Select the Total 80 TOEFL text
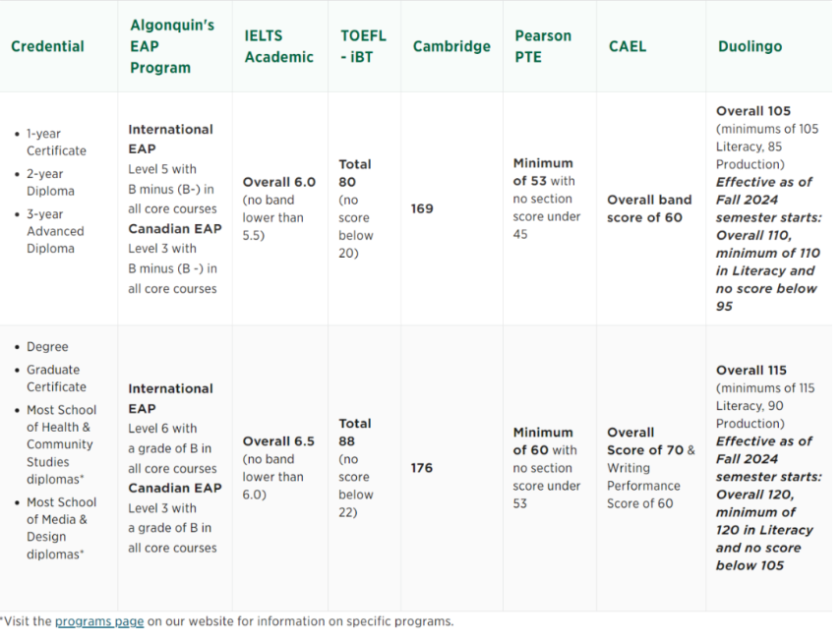The height and width of the screenshot is (642, 840). (x=355, y=173)
